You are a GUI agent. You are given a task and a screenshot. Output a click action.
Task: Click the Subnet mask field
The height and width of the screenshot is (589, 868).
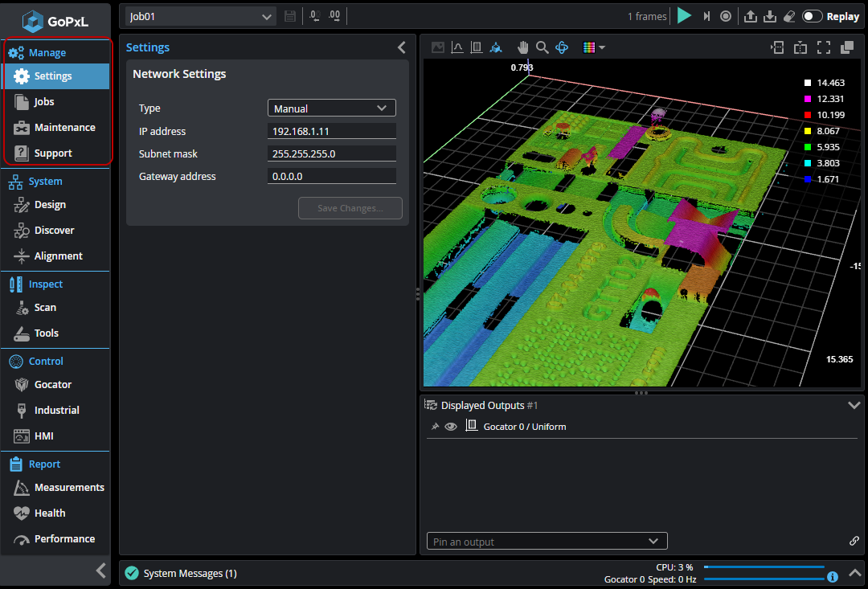click(x=332, y=153)
